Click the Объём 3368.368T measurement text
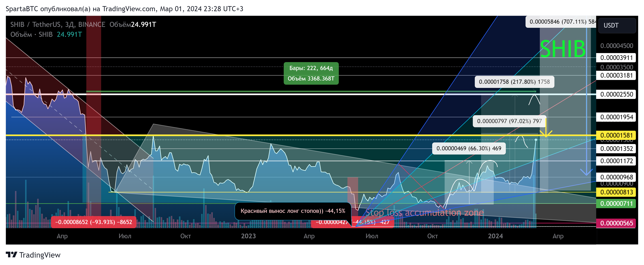This screenshot has height=265, width=644. (x=311, y=79)
